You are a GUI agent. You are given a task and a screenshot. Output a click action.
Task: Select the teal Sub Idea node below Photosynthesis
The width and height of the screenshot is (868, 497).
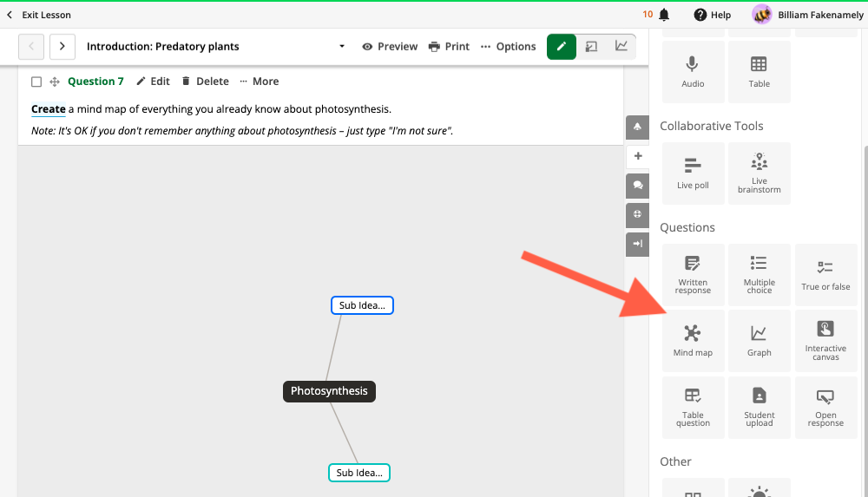[x=359, y=473]
